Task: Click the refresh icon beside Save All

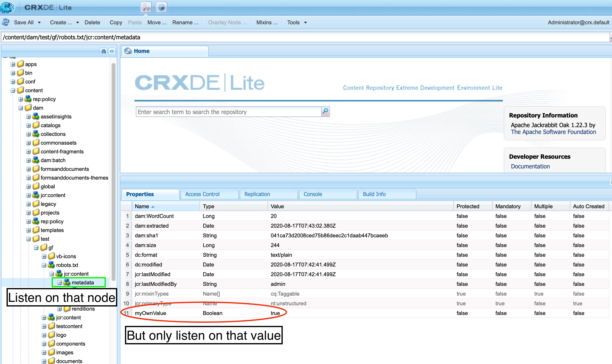Action: tap(6, 22)
